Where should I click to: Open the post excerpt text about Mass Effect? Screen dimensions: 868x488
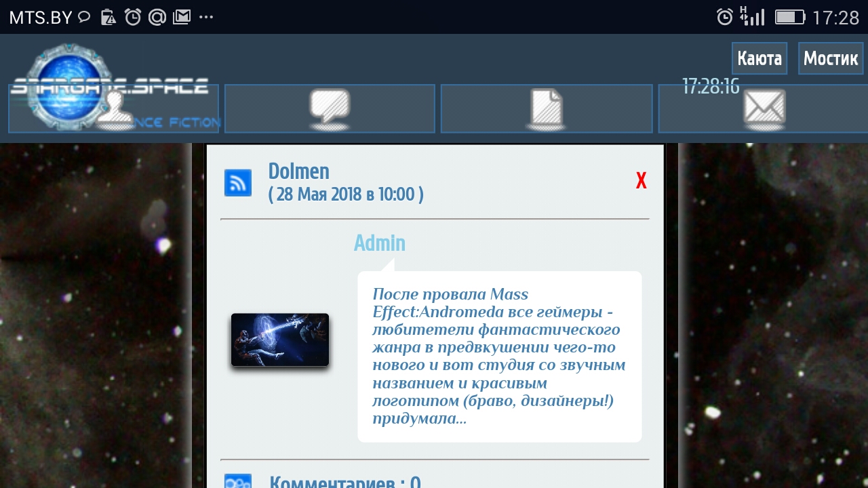499,357
